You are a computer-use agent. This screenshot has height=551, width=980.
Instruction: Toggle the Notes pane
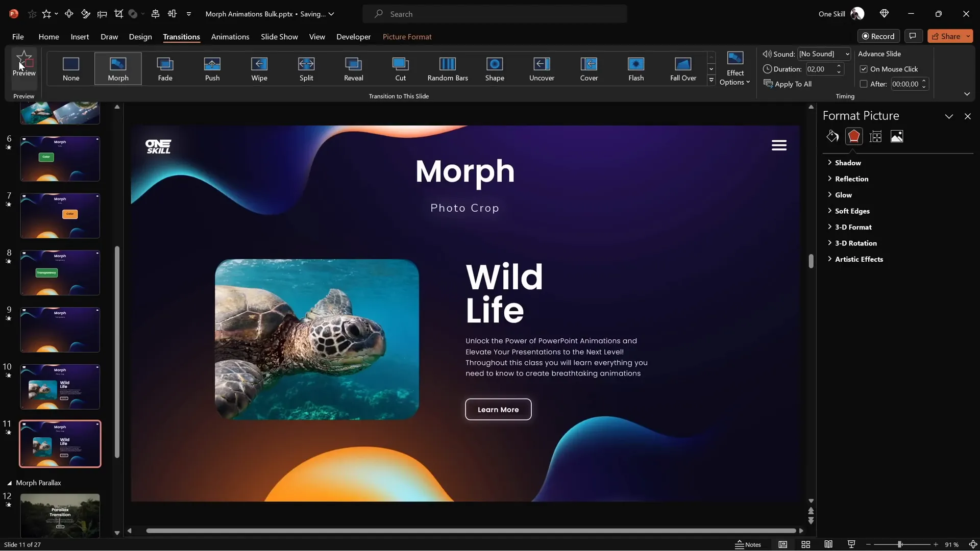pos(748,544)
